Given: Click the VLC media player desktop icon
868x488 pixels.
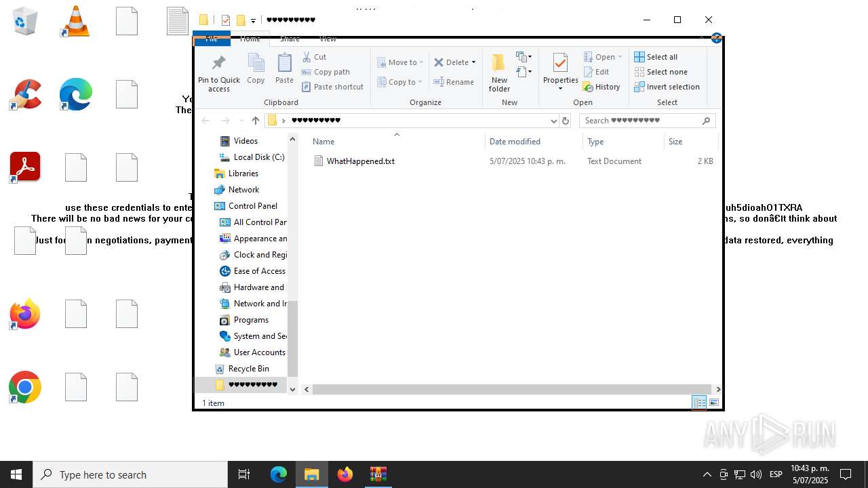Looking at the screenshot, I should pyautogui.click(x=76, y=21).
